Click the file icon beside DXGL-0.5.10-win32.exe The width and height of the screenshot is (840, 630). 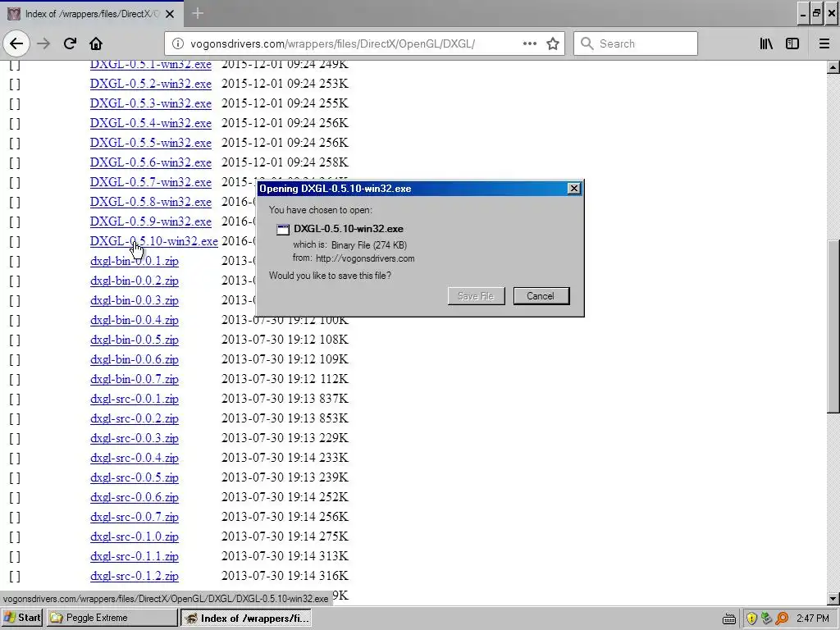(x=282, y=230)
